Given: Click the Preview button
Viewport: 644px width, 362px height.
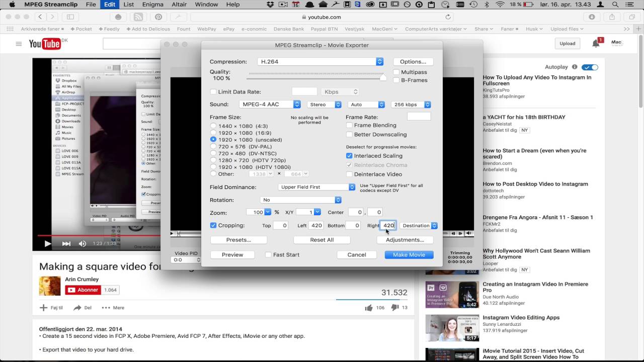Looking at the screenshot, I should tap(232, 255).
